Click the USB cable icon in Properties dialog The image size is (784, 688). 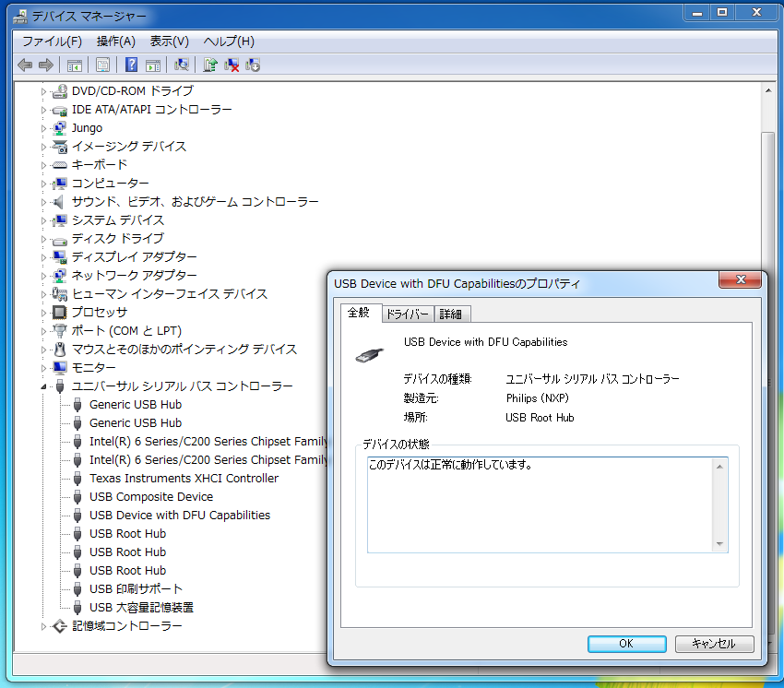pyautogui.click(x=370, y=354)
